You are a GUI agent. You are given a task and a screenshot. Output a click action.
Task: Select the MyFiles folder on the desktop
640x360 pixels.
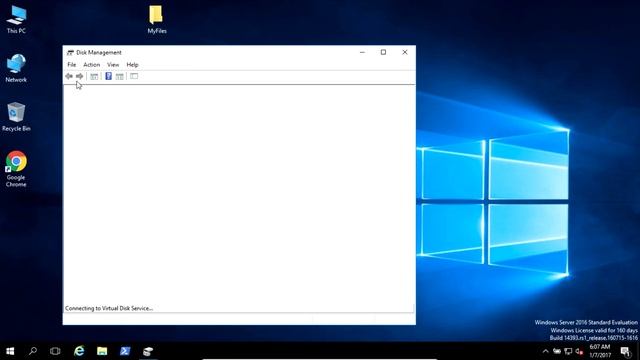157,20
